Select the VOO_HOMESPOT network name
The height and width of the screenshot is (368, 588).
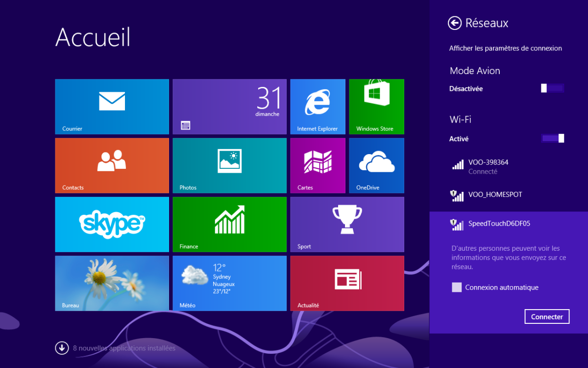495,194
